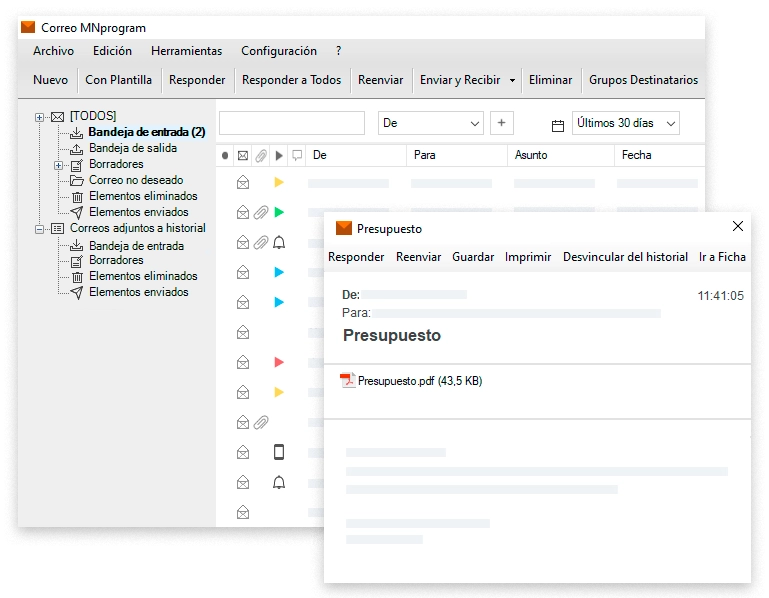Click the search text input field

coord(292,123)
